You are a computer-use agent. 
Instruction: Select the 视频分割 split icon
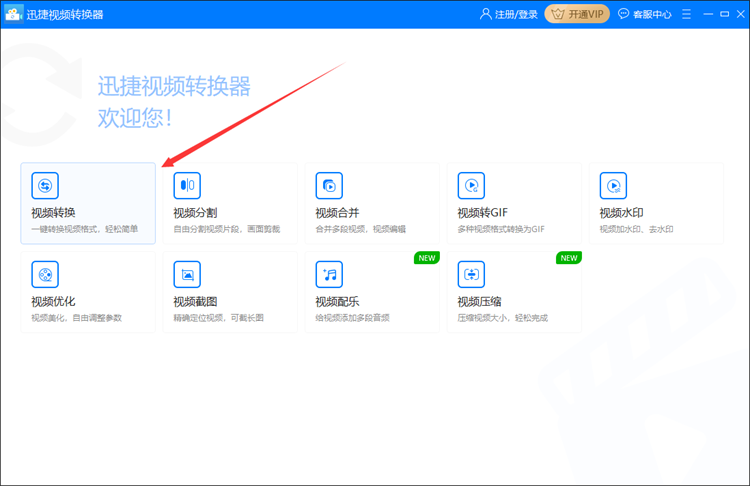(x=187, y=185)
